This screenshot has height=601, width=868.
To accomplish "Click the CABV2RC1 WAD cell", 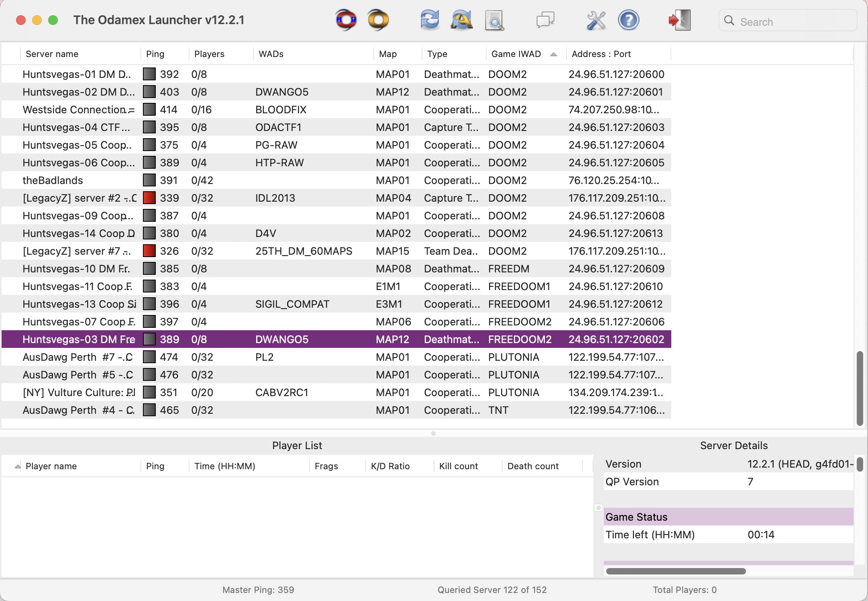I will click(x=282, y=392).
